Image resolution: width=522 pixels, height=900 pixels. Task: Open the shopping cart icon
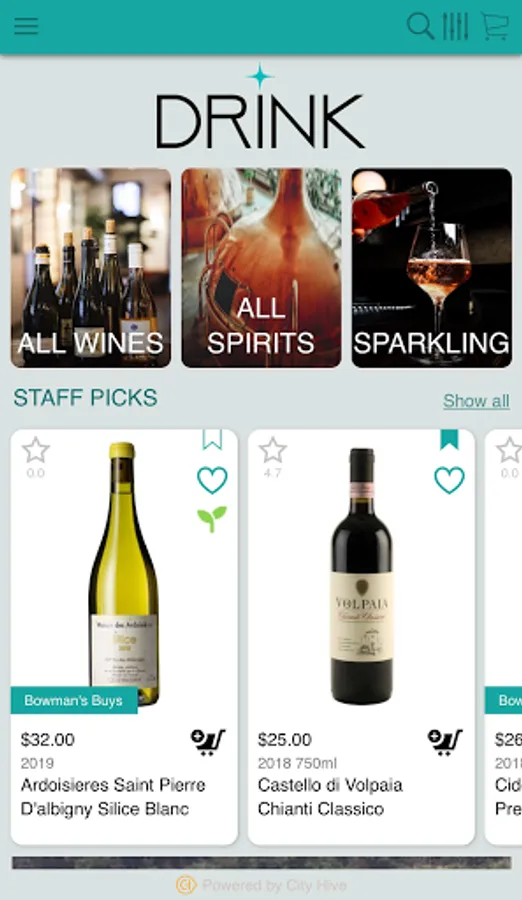pyautogui.click(x=494, y=26)
